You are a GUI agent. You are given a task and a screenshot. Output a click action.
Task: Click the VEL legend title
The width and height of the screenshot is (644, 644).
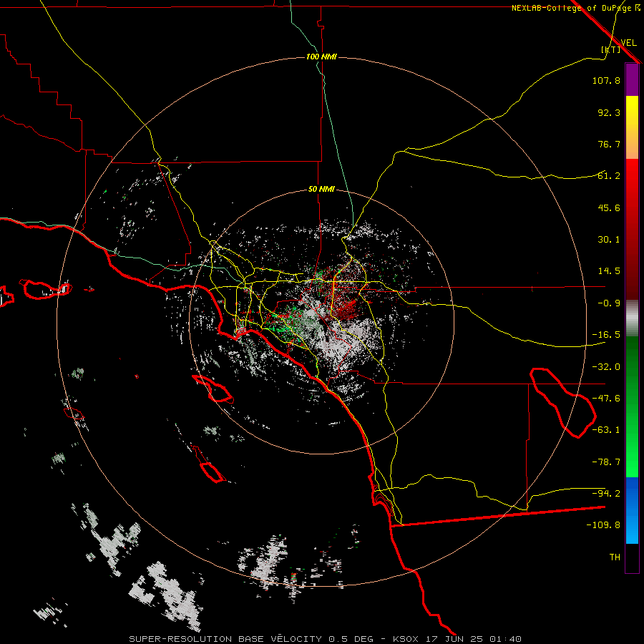tap(628, 43)
